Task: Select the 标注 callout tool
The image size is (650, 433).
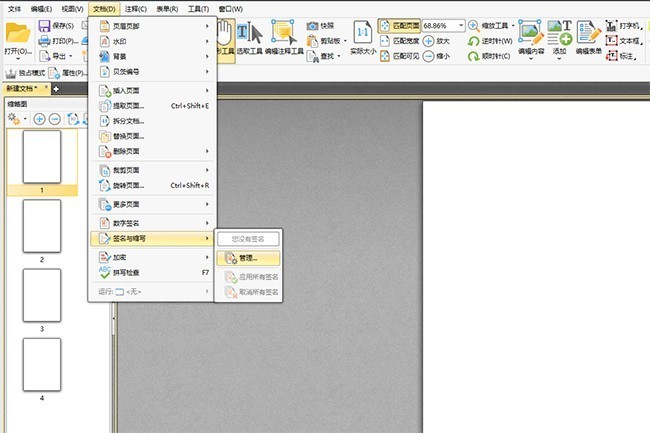Action: pyautogui.click(x=621, y=56)
